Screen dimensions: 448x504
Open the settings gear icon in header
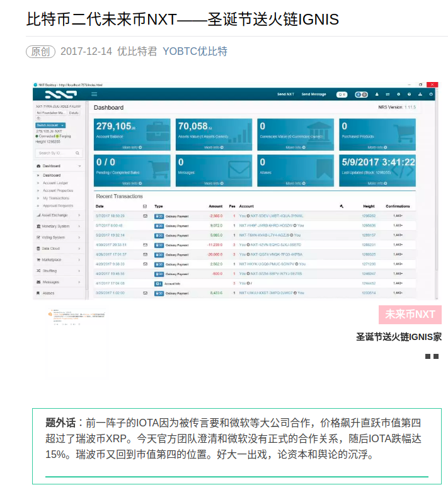tap(399, 94)
